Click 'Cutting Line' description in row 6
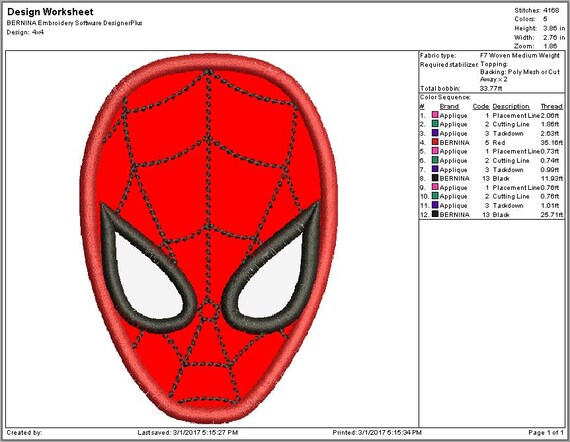 [x=511, y=160]
